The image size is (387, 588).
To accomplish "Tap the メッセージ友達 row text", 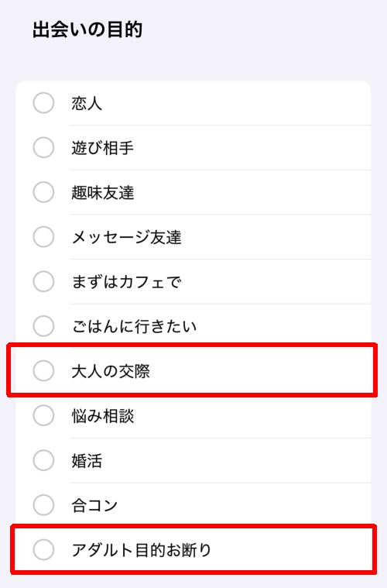I will pos(126,237).
